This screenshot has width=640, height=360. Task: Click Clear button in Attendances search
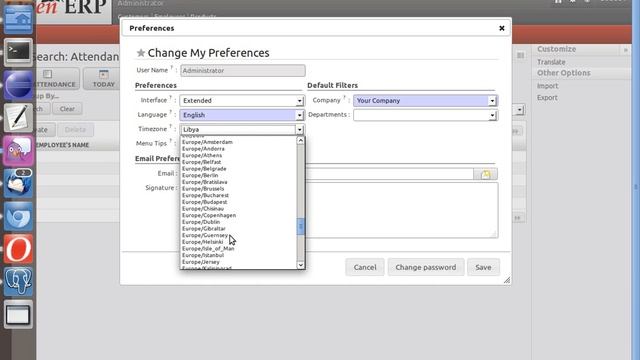click(x=67, y=109)
